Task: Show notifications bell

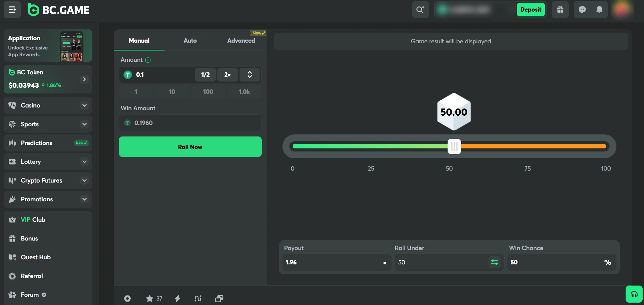Action: (x=599, y=10)
